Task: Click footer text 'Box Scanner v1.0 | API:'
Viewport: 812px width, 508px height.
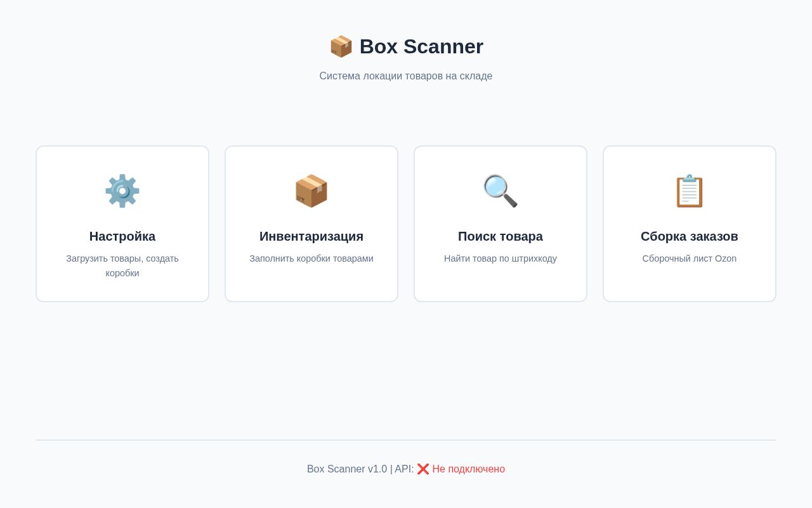Action: (360, 469)
